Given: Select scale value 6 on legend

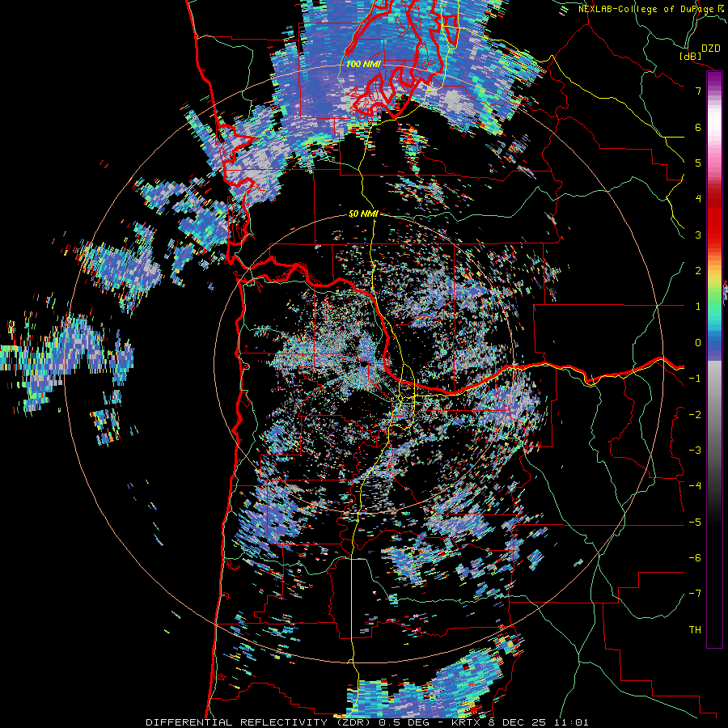Looking at the screenshot, I should (698, 127).
